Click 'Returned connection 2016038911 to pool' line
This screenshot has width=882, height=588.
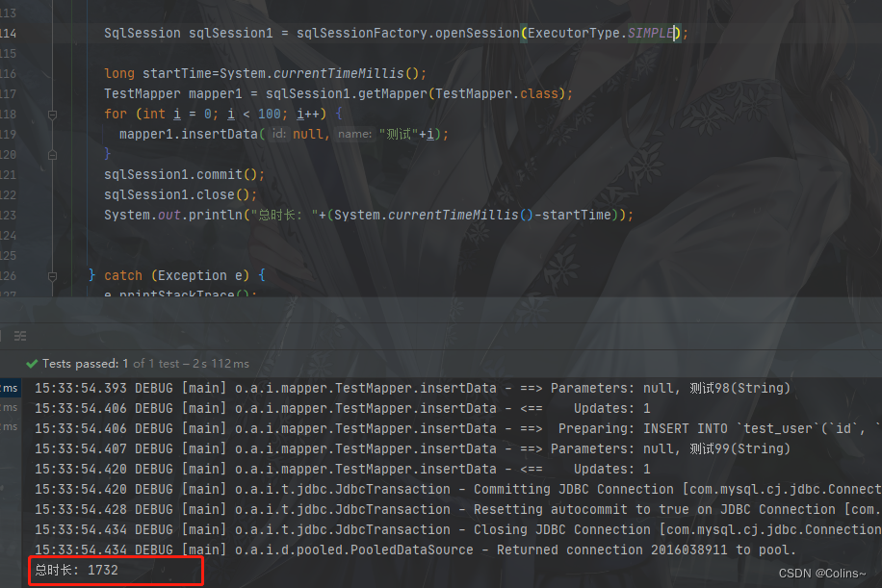click(416, 550)
